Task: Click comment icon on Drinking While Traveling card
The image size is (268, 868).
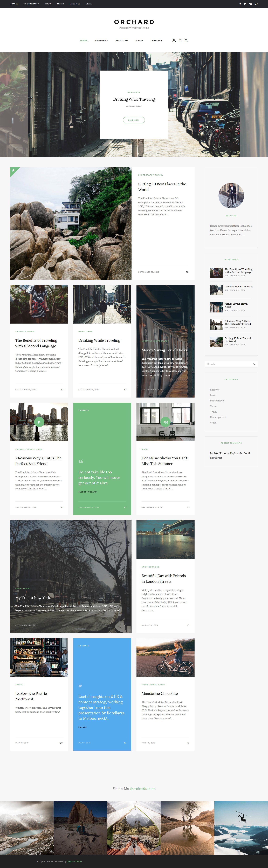Action: tap(125, 389)
